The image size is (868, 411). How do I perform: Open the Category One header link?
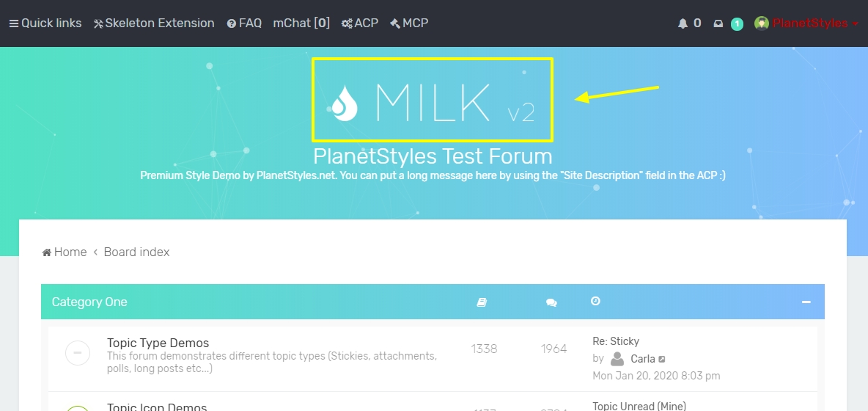(x=89, y=302)
